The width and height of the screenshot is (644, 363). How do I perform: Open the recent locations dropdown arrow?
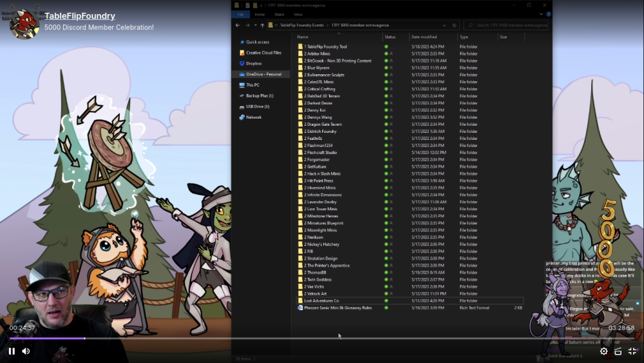[x=256, y=25]
